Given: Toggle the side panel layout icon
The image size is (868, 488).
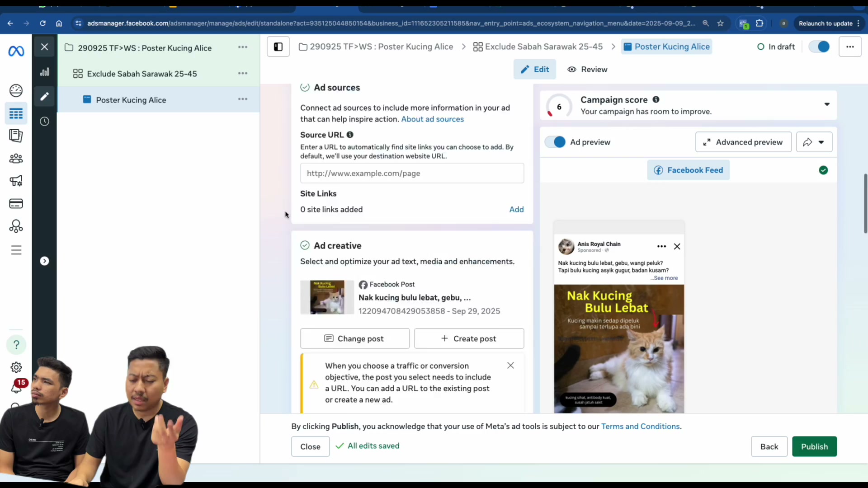Looking at the screenshot, I should (x=278, y=47).
